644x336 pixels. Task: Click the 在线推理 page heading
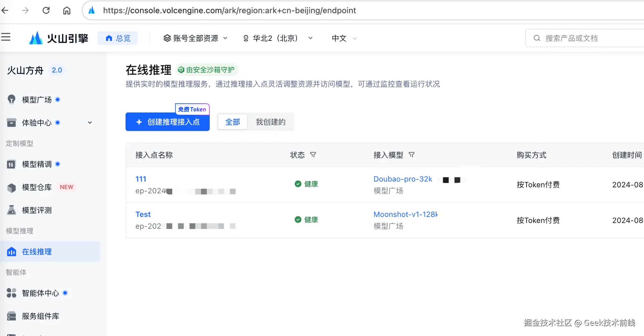point(148,70)
